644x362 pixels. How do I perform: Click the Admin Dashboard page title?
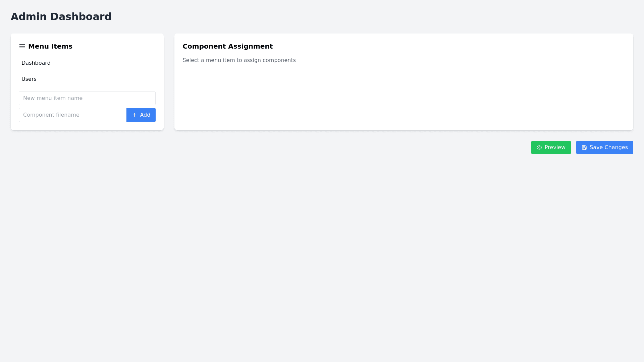coord(61,16)
